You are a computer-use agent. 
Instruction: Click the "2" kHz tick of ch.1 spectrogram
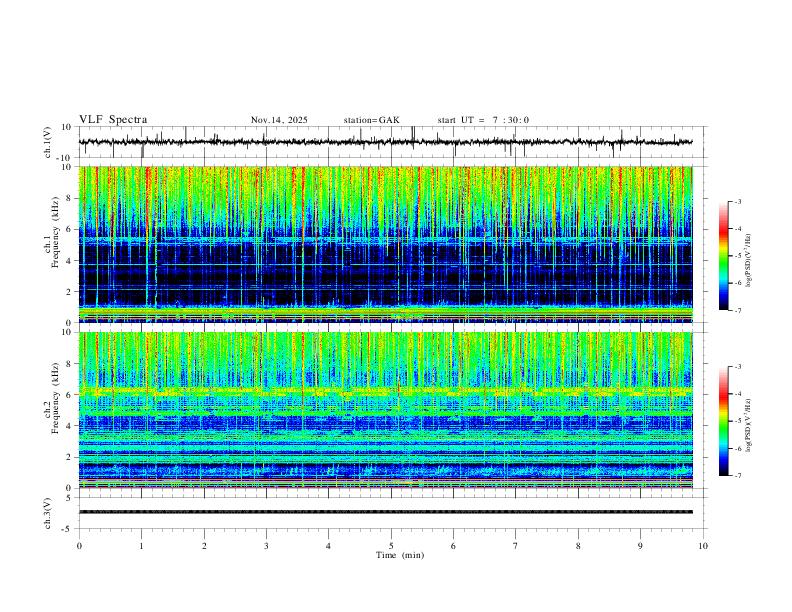click(x=70, y=291)
